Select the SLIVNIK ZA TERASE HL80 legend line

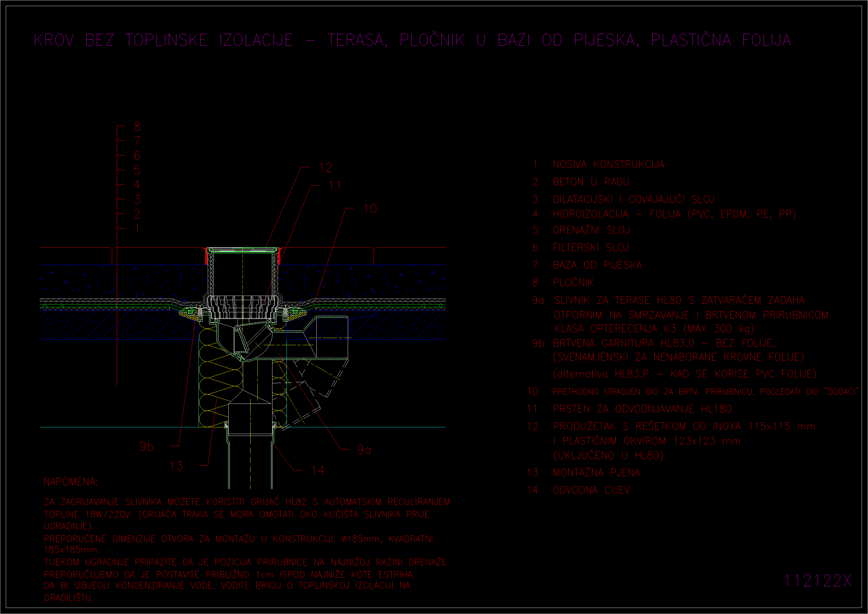[679, 300]
